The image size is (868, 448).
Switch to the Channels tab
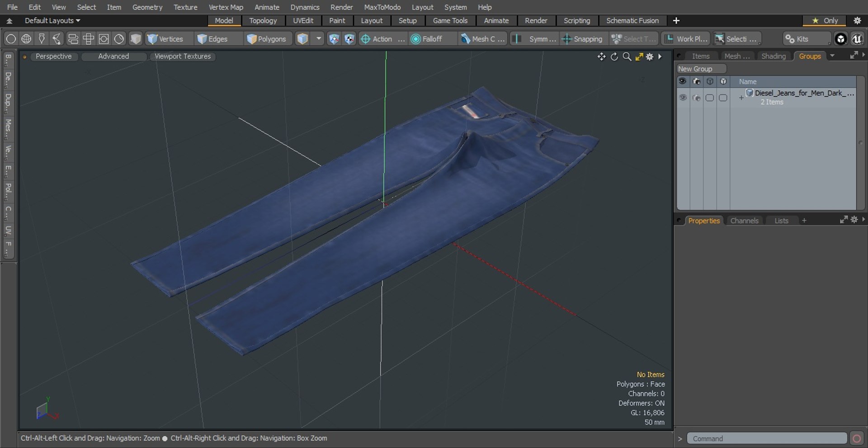pyautogui.click(x=744, y=221)
